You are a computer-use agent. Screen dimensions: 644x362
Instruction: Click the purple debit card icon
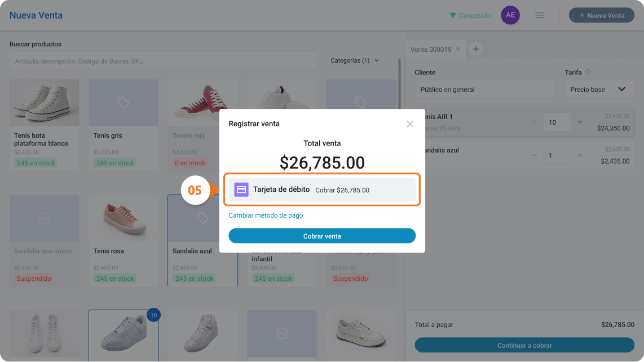241,190
